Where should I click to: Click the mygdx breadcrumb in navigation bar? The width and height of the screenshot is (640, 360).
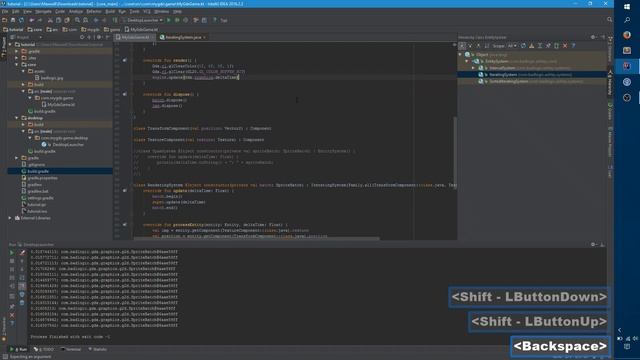pyautogui.click(x=91, y=29)
